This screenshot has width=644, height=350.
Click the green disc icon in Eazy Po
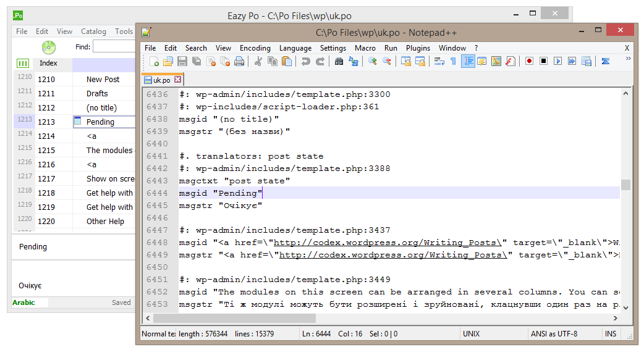point(49,47)
